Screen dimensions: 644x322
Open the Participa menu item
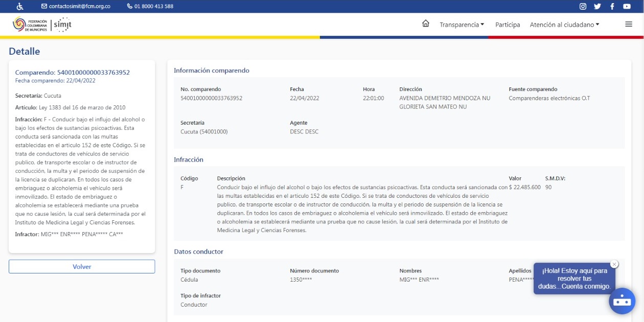point(508,25)
